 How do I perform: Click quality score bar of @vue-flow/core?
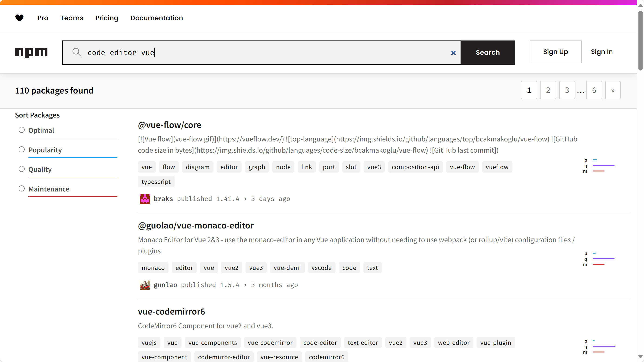pyautogui.click(x=604, y=165)
